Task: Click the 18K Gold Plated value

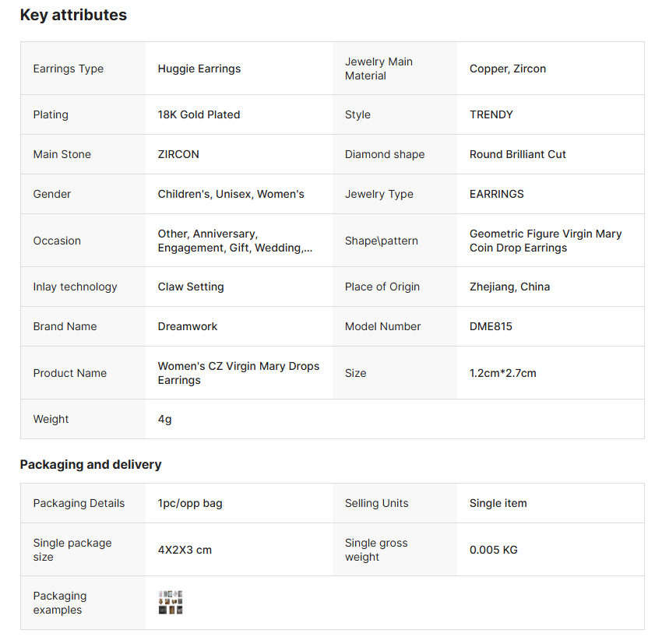Action: point(199,114)
